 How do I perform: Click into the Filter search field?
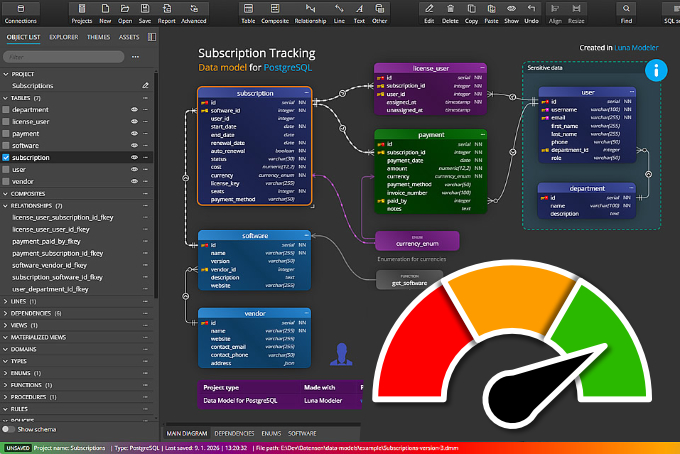click(x=64, y=57)
